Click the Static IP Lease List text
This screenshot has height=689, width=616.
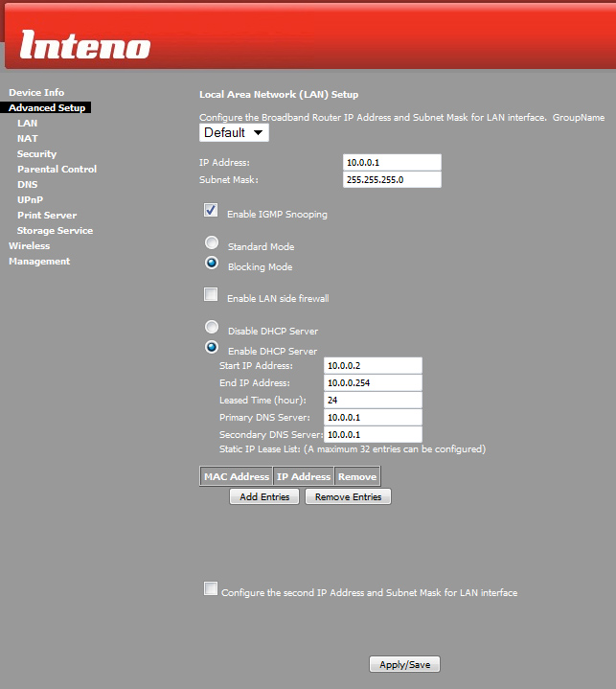[353, 449]
